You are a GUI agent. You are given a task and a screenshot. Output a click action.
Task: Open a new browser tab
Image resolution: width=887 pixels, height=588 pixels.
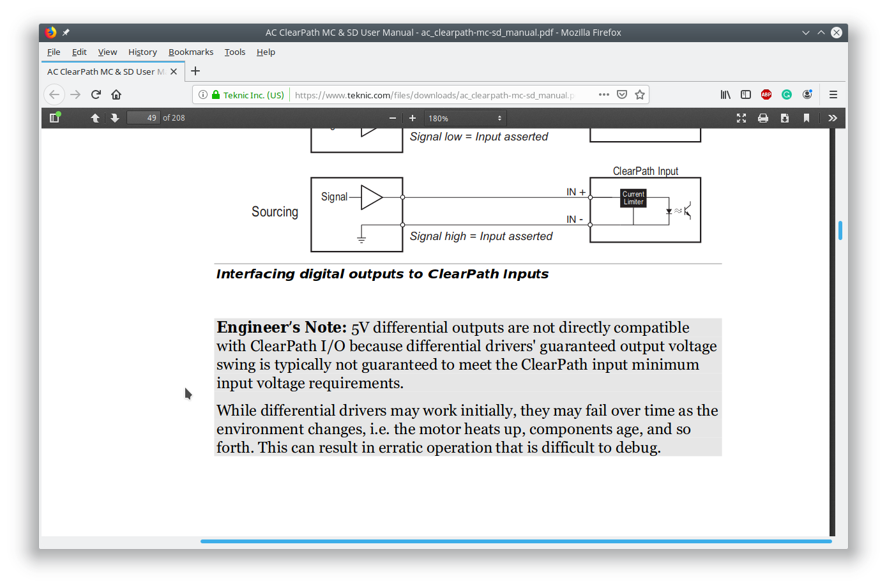tap(195, 71)
